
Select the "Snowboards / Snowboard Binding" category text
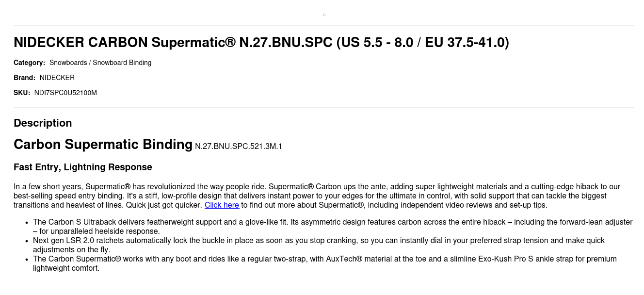(x=100, y=63)
